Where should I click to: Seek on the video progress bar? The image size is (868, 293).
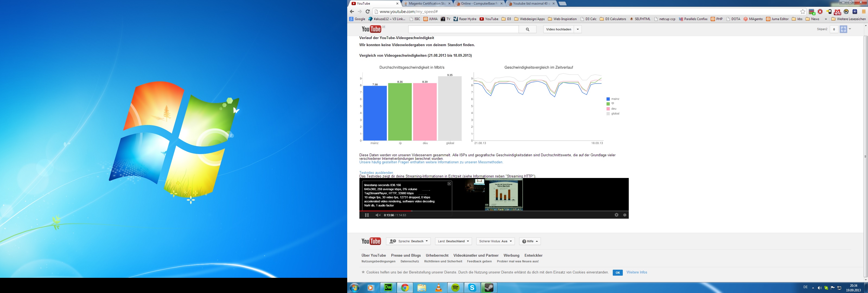pyautogui.click(x=505, y=211)
